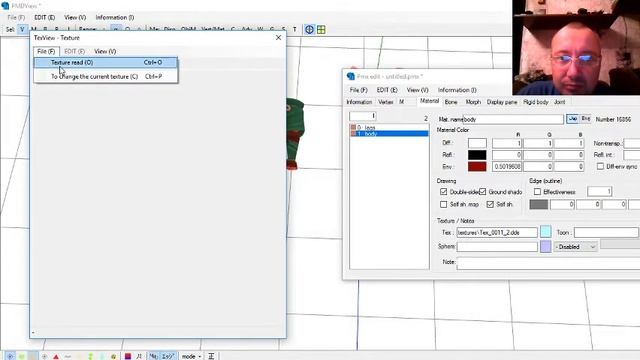Open the Refl black color swatch
This screenshot has width=640, height=360.
point(477,155)
